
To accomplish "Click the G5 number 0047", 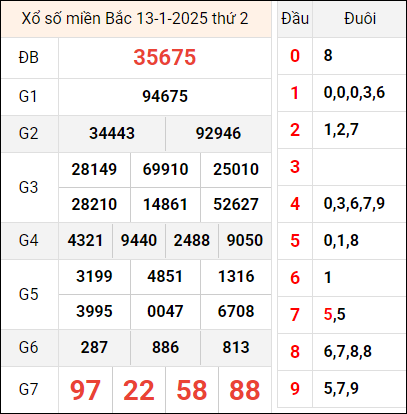I will (x=165, y=311).
